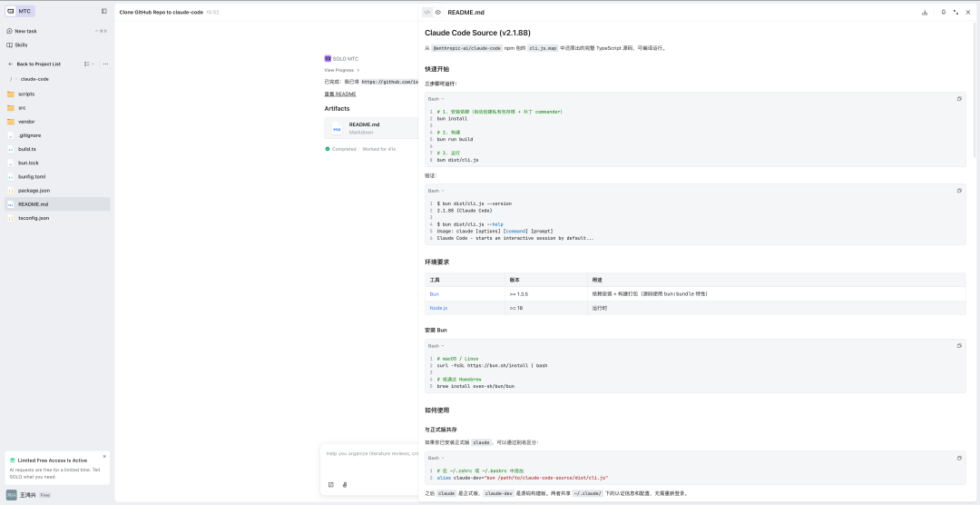Open the Skills section
Viewport: 980px width, 505px height.
tap(21, 45)
